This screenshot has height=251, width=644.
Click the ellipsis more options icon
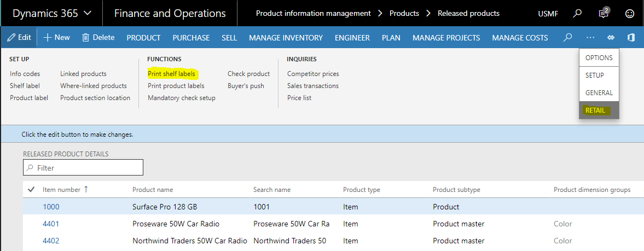point(590,38)
